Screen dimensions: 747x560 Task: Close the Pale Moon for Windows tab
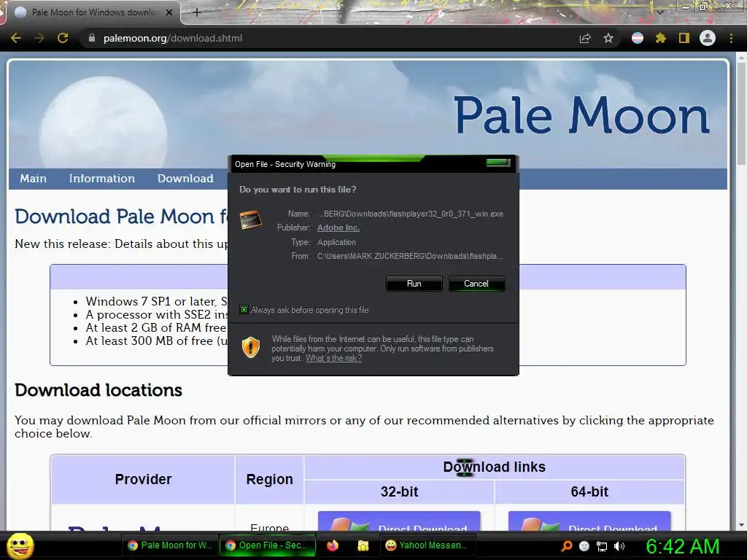tap(169, 12)
